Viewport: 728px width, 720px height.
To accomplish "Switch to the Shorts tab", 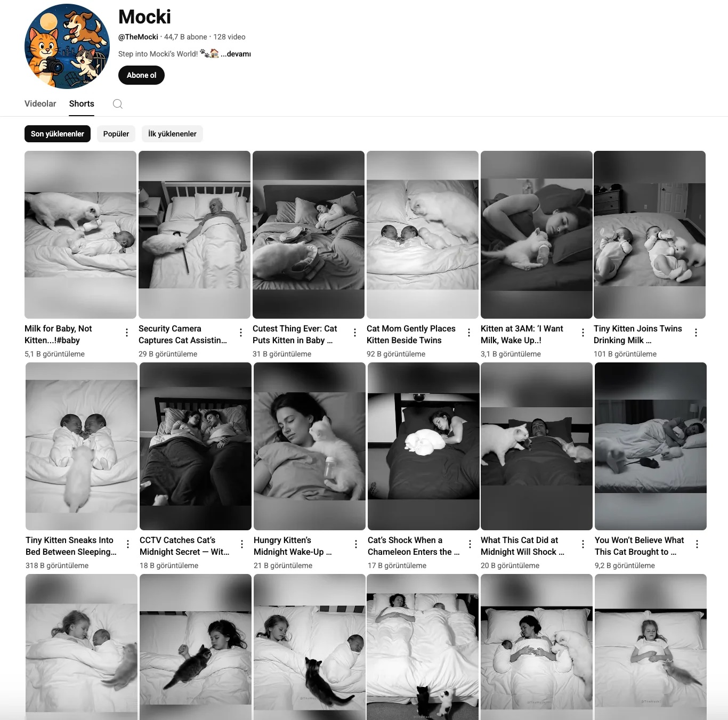I will pos(82,104).
